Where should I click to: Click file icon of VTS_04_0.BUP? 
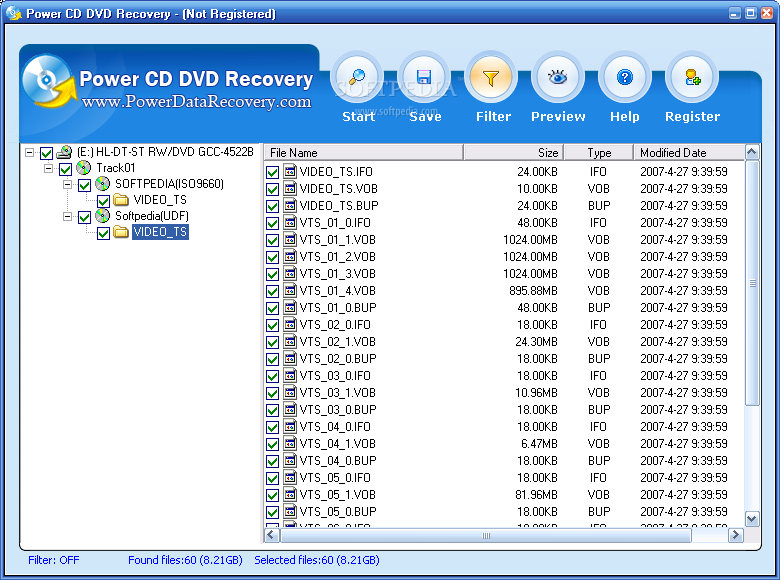click(x=290, y=460)
